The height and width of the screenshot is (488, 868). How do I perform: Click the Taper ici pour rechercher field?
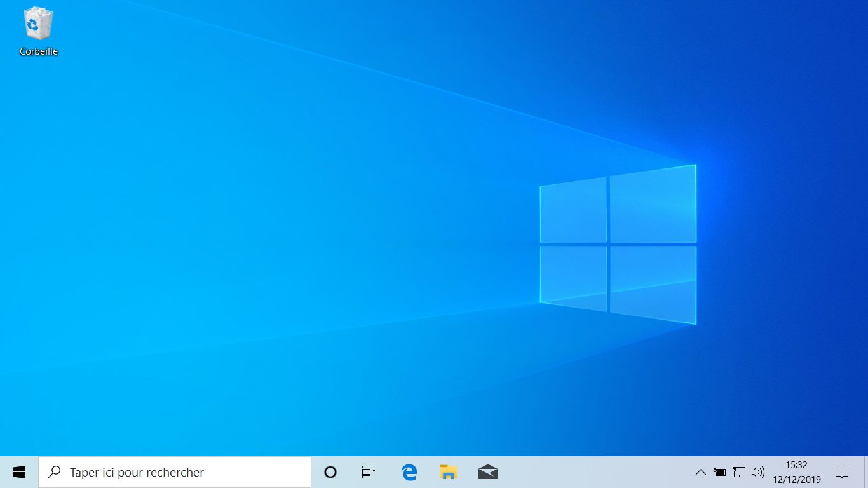click(175, 472)
